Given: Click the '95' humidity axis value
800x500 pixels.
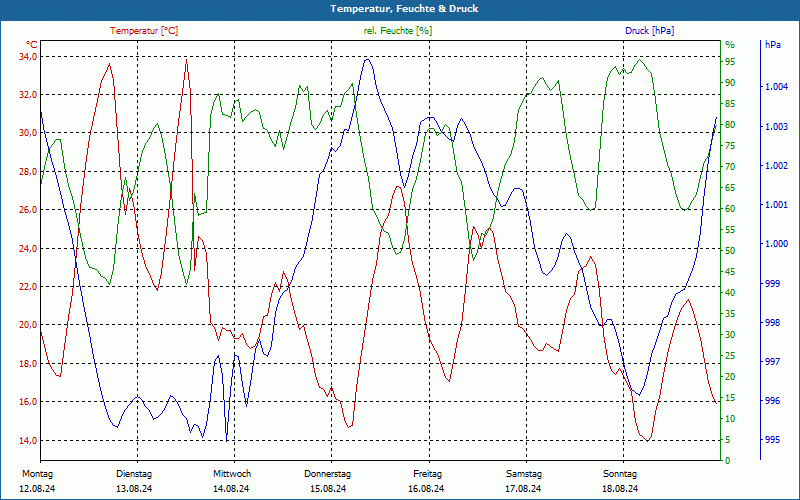Looking at the screenshot, I should (730, 62).
